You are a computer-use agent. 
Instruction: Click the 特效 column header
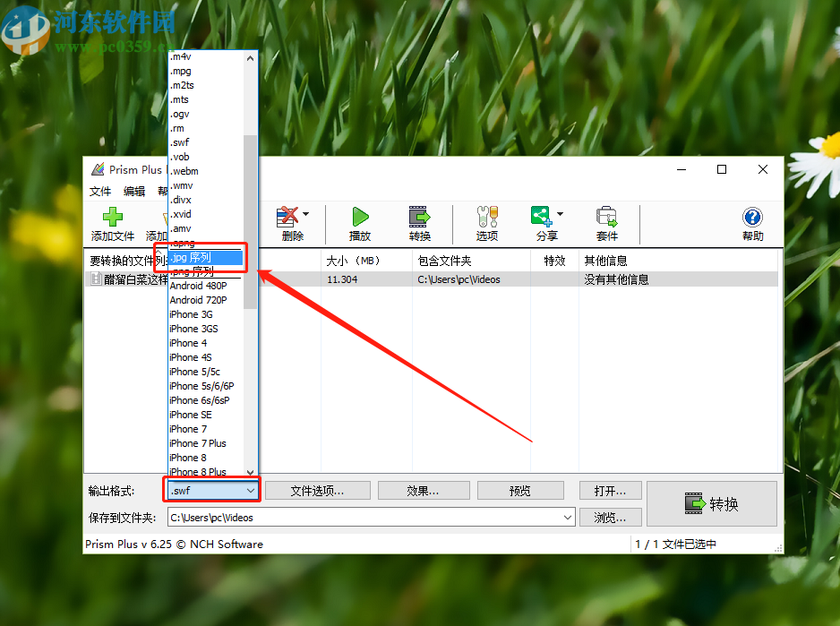(554, 261)
